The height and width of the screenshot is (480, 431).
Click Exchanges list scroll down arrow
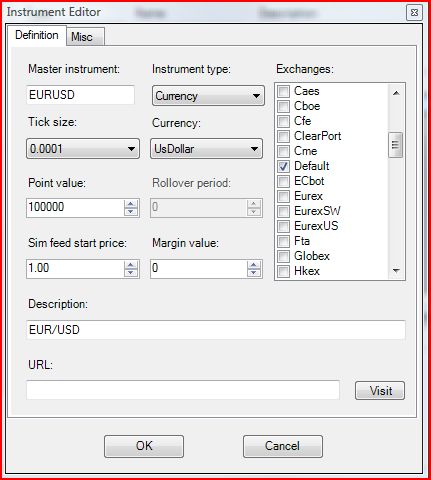(x=396, y=270)
